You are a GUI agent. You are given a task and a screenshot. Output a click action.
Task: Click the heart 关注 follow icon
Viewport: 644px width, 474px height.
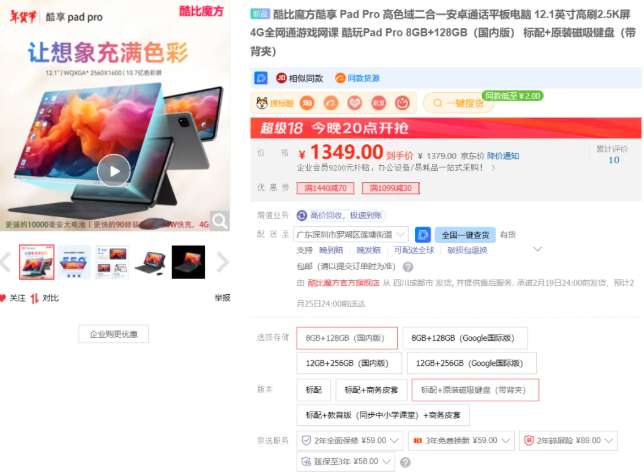3,298
